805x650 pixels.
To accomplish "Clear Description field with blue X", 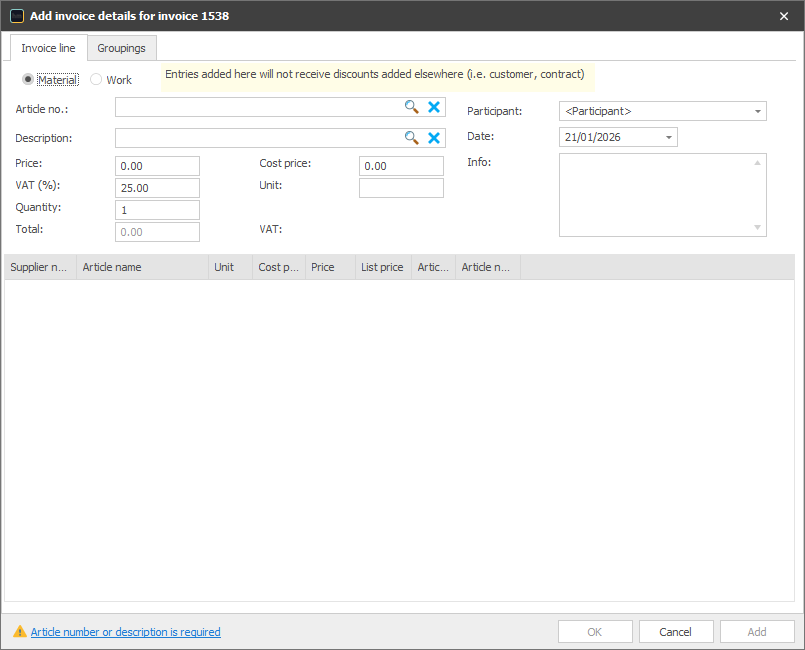I will coord(434,138).
